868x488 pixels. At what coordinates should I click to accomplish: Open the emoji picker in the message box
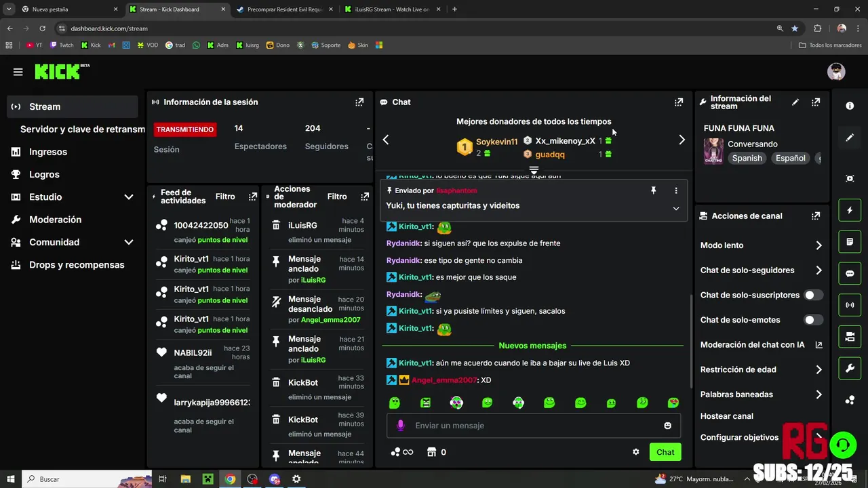[x=667, y=426]
